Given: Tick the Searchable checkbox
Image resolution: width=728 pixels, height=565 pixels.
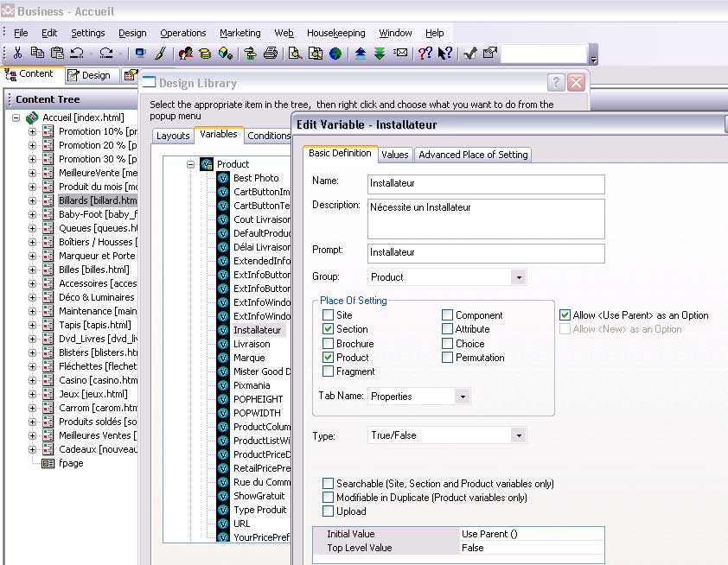Looking at the screenshot, I should coord(329,484).
